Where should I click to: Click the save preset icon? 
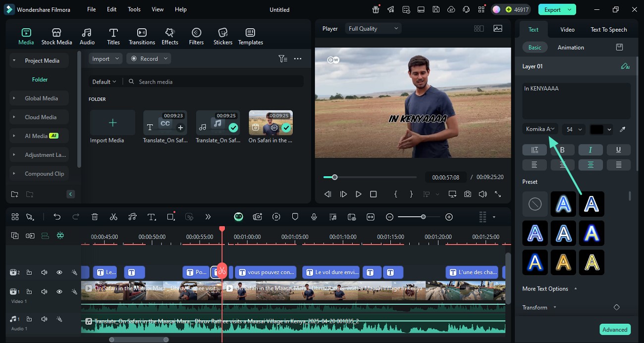[619, 47]
